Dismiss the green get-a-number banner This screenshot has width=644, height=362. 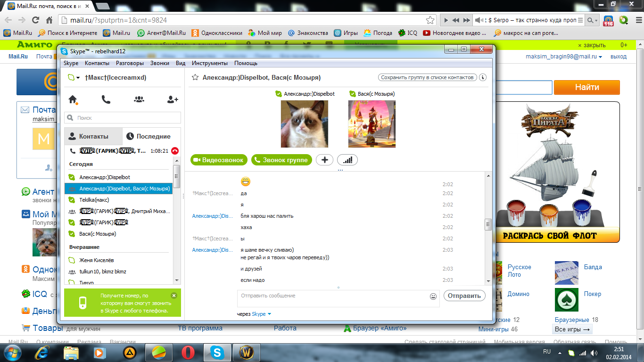pyautogui.click(x=173, y=296)
